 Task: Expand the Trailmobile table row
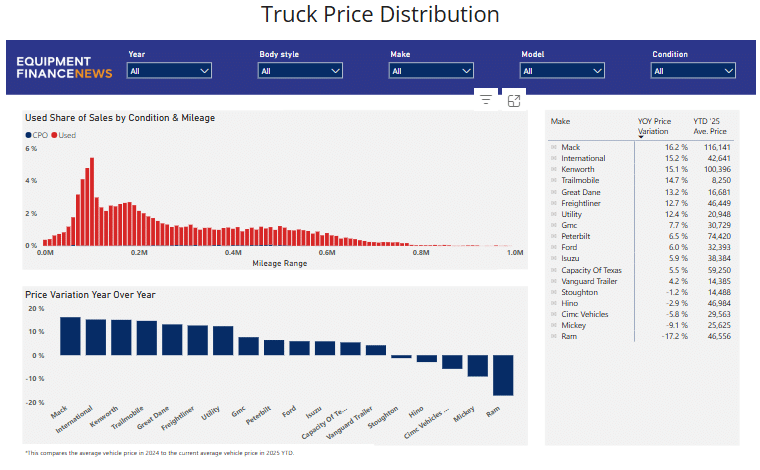click(554, 180)
